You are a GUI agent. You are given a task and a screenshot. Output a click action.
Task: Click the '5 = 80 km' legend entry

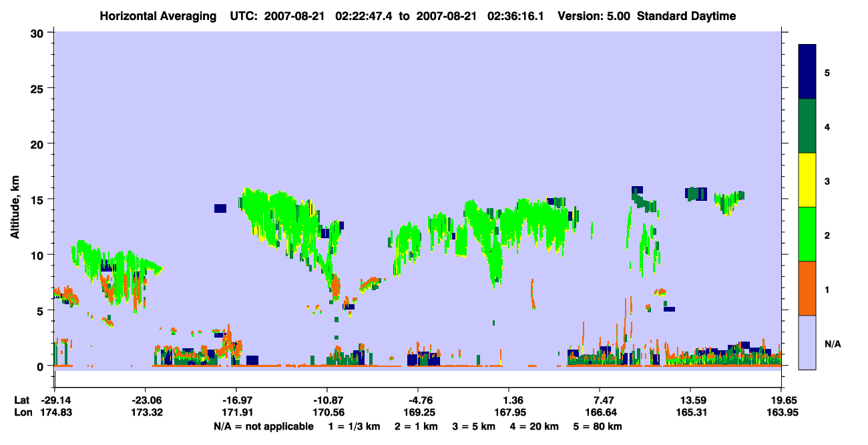597,426
